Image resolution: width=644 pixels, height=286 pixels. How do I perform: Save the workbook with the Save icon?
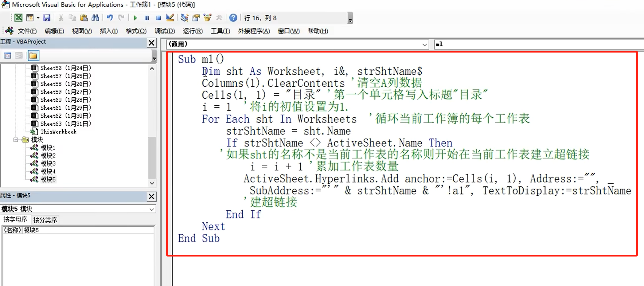coord(47,18)
